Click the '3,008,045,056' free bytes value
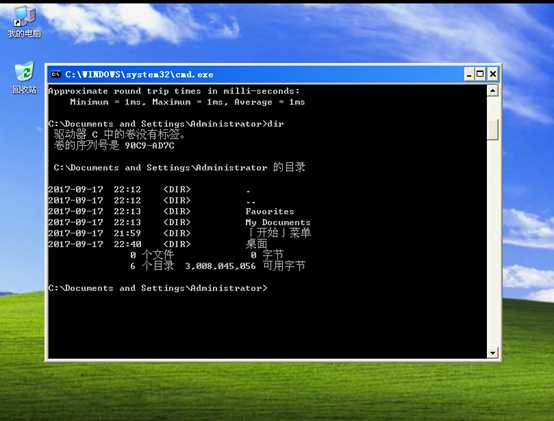 coord(220,266)
